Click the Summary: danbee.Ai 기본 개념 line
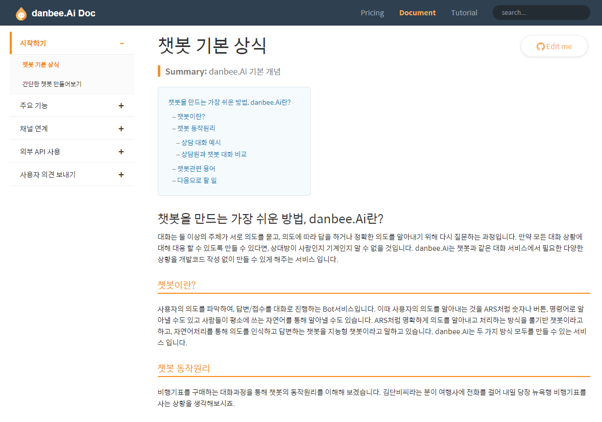This screenshot has height=422, width=602. point(223,71)
